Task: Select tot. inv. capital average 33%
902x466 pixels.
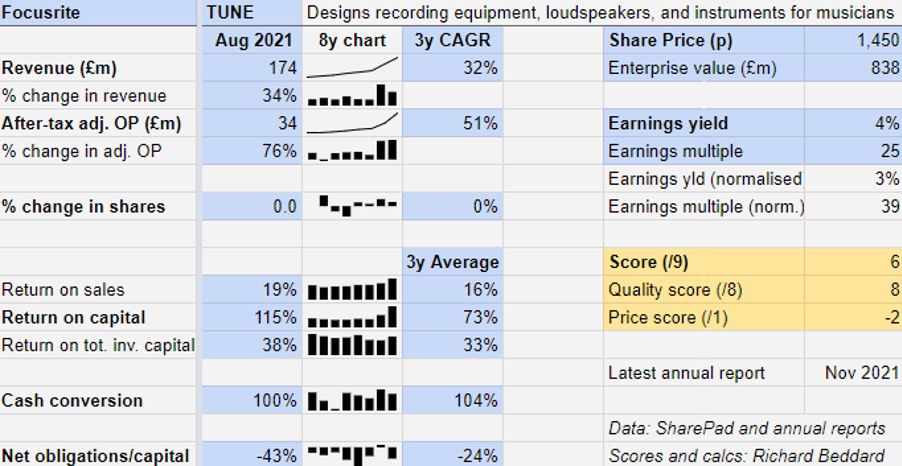Action: [x=452, y=345]
